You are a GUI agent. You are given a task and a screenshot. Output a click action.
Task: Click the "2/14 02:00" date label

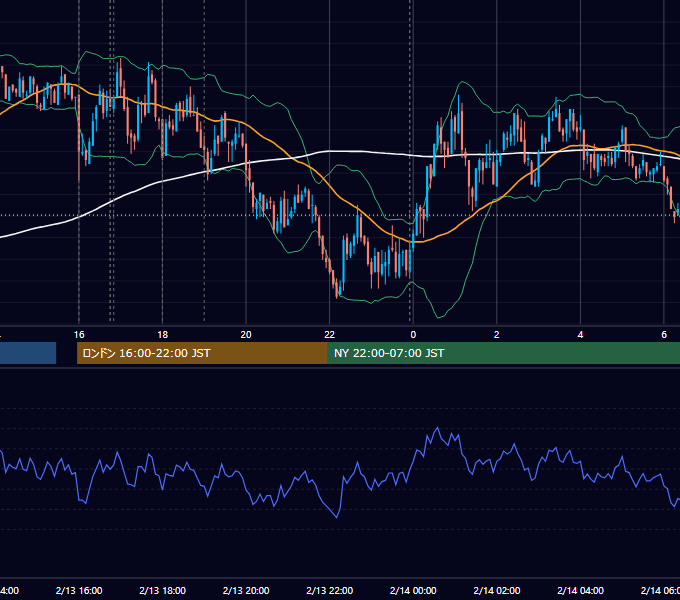[497, 590]
